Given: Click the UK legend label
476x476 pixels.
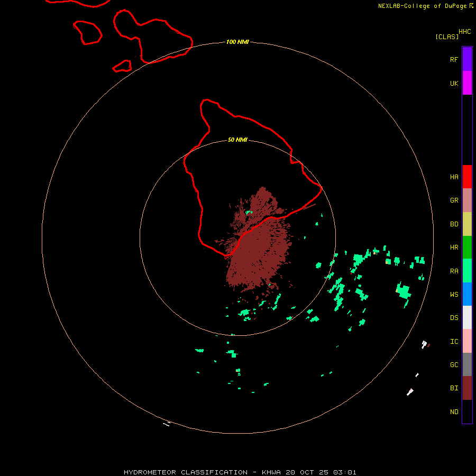Looking at the screenshot, I should [454, 83].
